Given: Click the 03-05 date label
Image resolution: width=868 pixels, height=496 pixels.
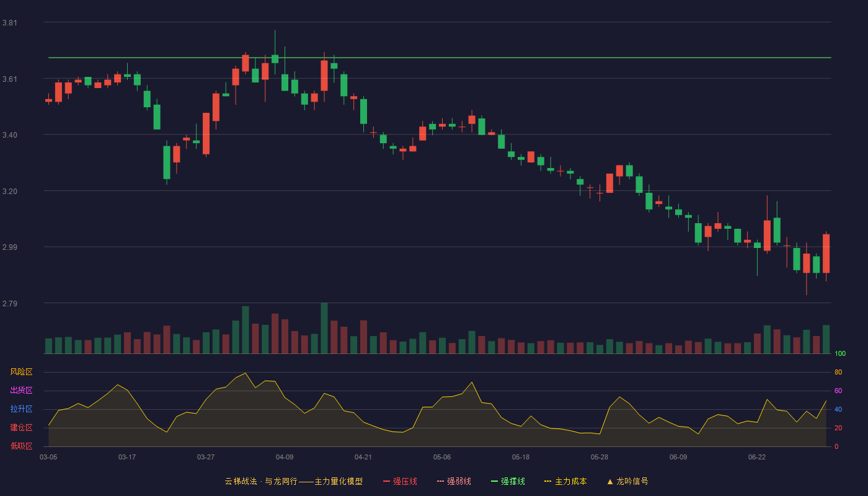Looking at the screenshot, I should point(48,457).
